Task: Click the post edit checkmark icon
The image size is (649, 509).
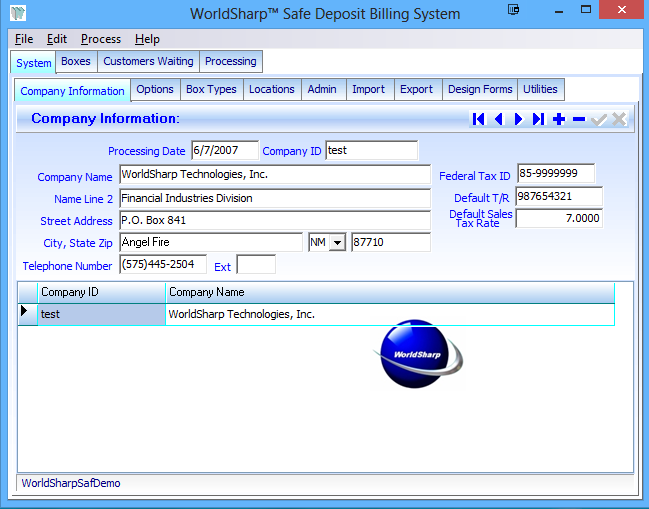Action: [599, 119]
